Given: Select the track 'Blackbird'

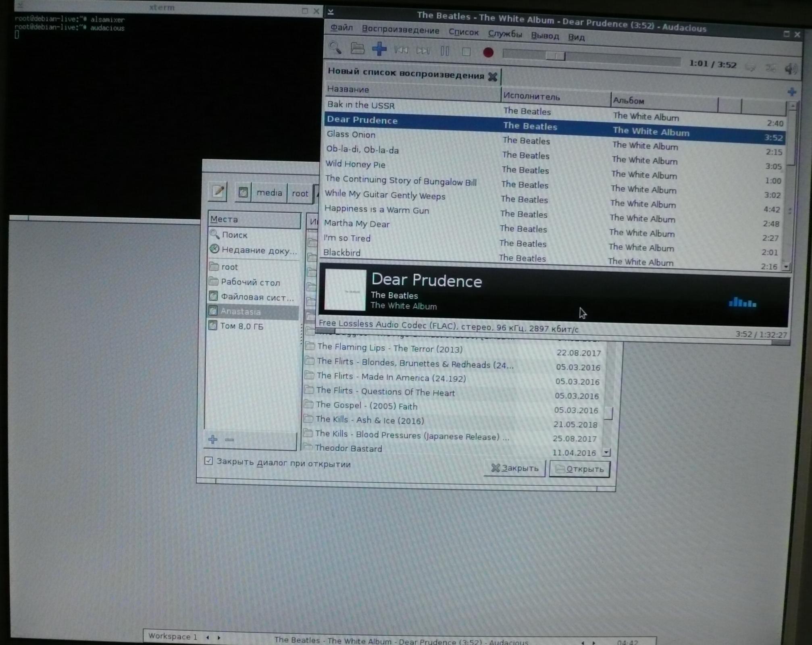Looking at the screenshot, I should [x=341, y=252].
